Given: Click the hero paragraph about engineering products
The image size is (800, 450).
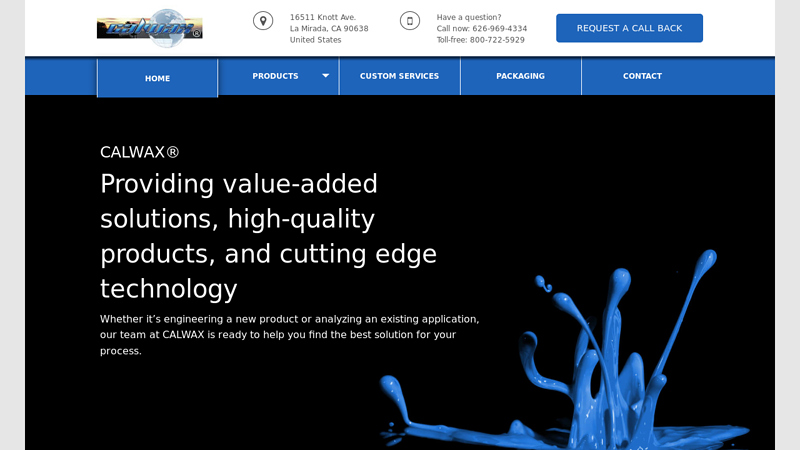Looking at the screenshot, I should pyautogui.click(x=289, y=335).
